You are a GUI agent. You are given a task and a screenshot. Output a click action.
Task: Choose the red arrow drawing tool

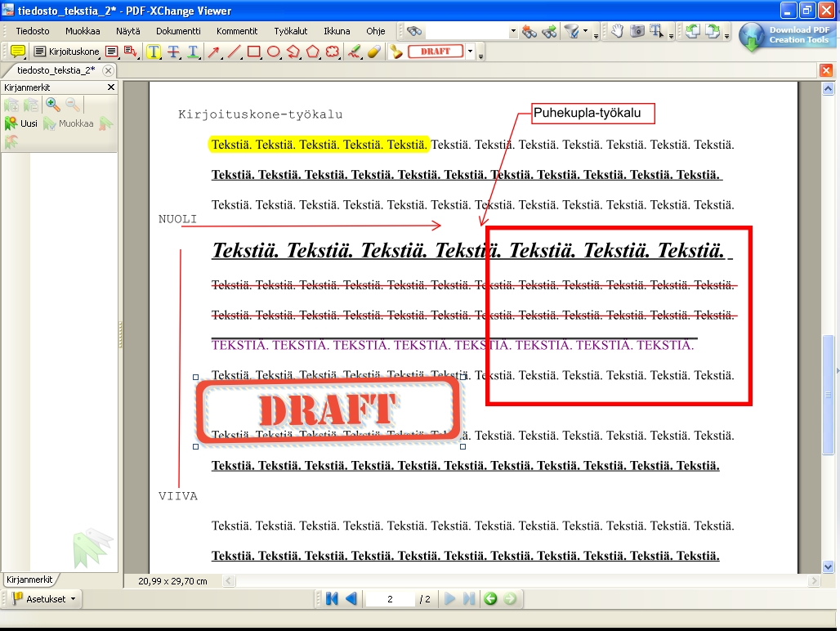pos(214,51)
